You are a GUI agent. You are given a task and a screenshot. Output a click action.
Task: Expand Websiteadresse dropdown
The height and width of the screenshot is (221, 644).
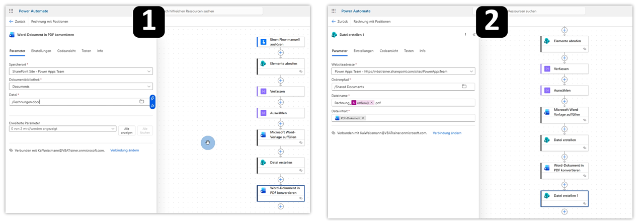(471, 71)
